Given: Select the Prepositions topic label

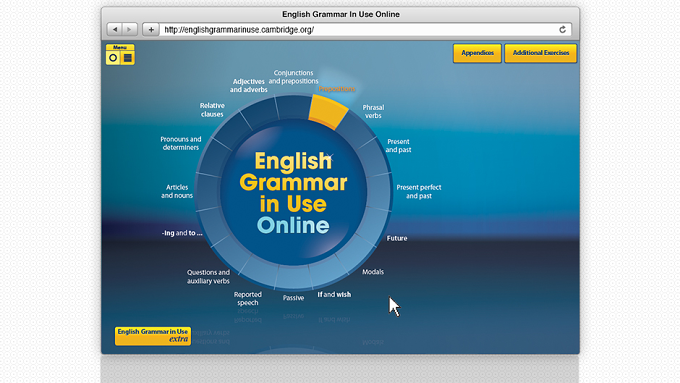Looking at the screenshot, I should [x=337, y=89].
